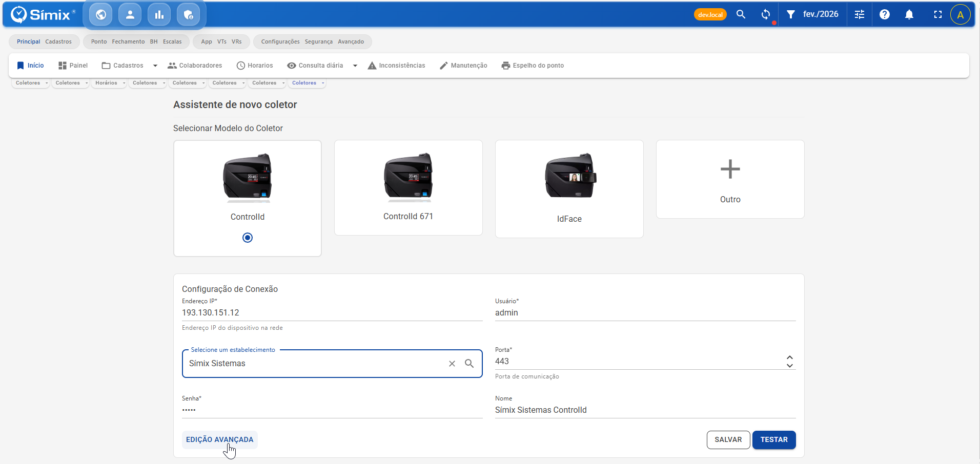Edit the Endereço IP field
Image resolution: width=980 pixels, height=464 pixels.
[x=332, y=313]
